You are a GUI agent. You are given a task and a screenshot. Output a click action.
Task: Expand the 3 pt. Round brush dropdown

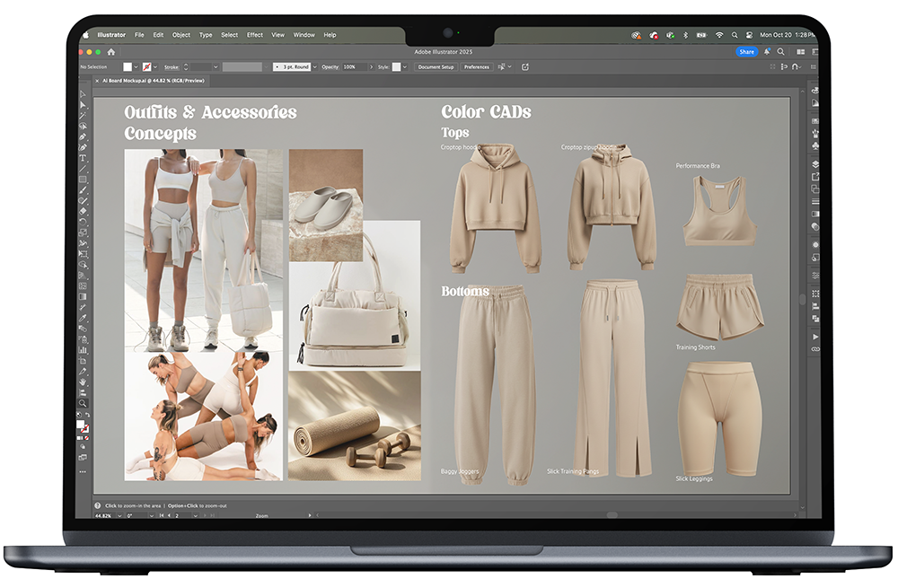tap(315, 67)
